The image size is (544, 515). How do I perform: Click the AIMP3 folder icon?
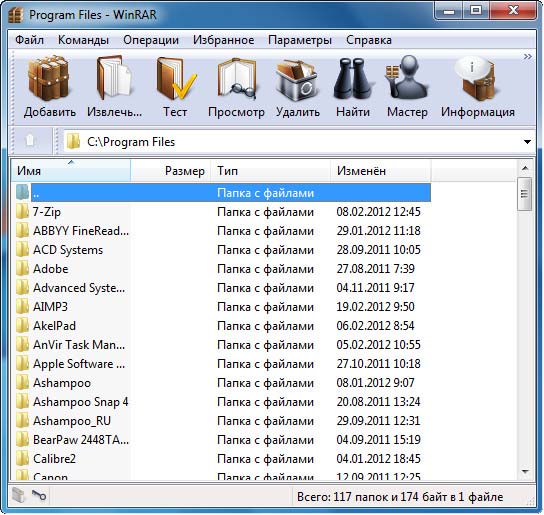coord(23,306)
